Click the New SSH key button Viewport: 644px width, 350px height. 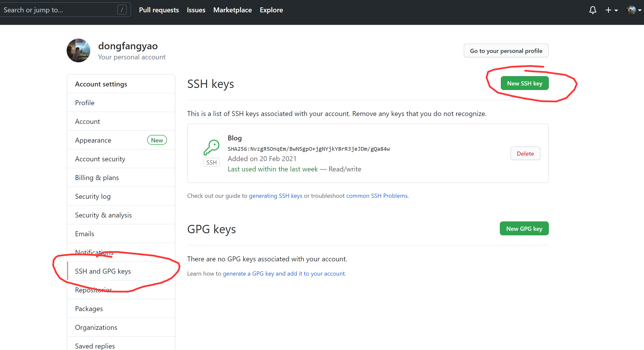tap(524, 83)
